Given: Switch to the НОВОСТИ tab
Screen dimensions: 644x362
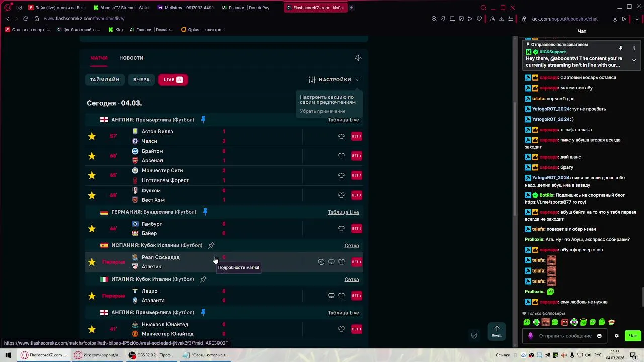Looking at the screenshot, I should 131,58.
